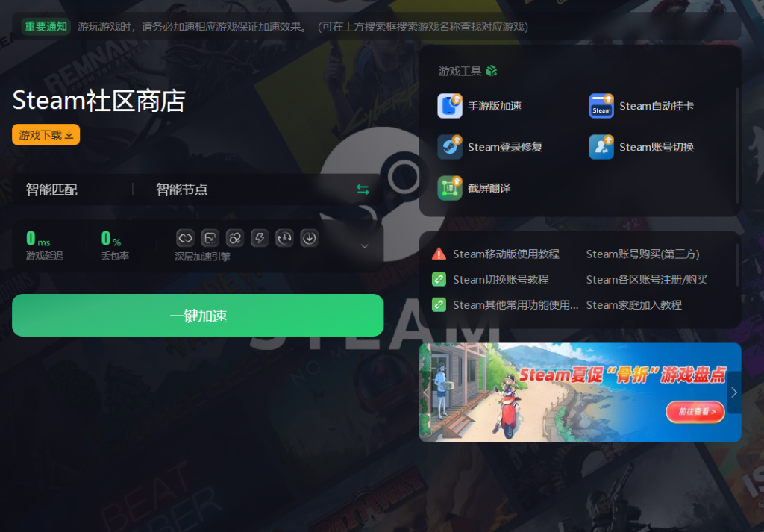Viewport: 764px width, 532px height.
Task: Click link icon beside Steam其他常用功能使用
Action: (x=439, y=305)
